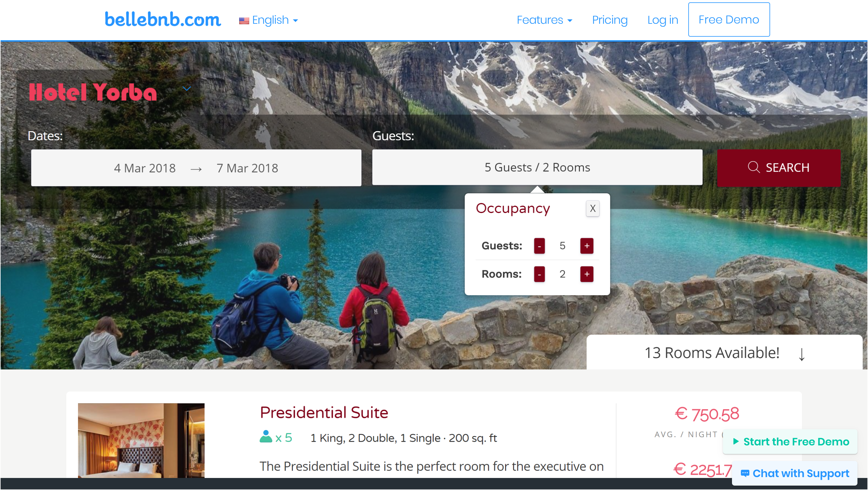Click the red SEARCH button

779,167
